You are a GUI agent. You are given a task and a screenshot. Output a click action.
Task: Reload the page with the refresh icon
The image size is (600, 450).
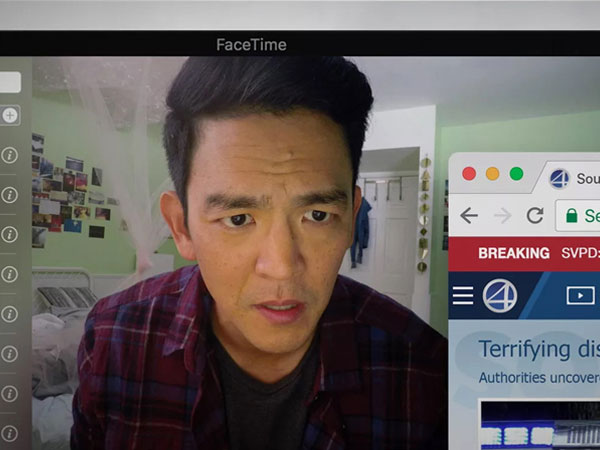535,215
